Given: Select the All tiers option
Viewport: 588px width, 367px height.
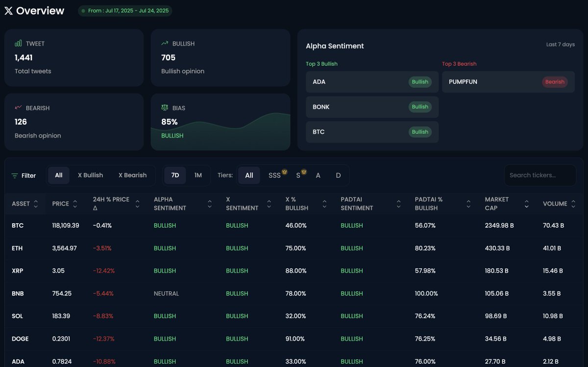Looking at the screenshot, I should (x=249, y=175).
